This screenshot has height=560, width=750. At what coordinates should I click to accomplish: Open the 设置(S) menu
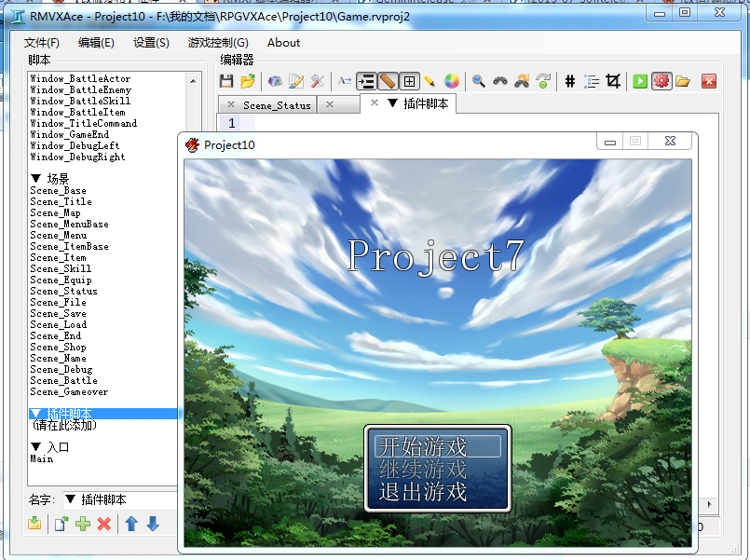click(151, 43)
